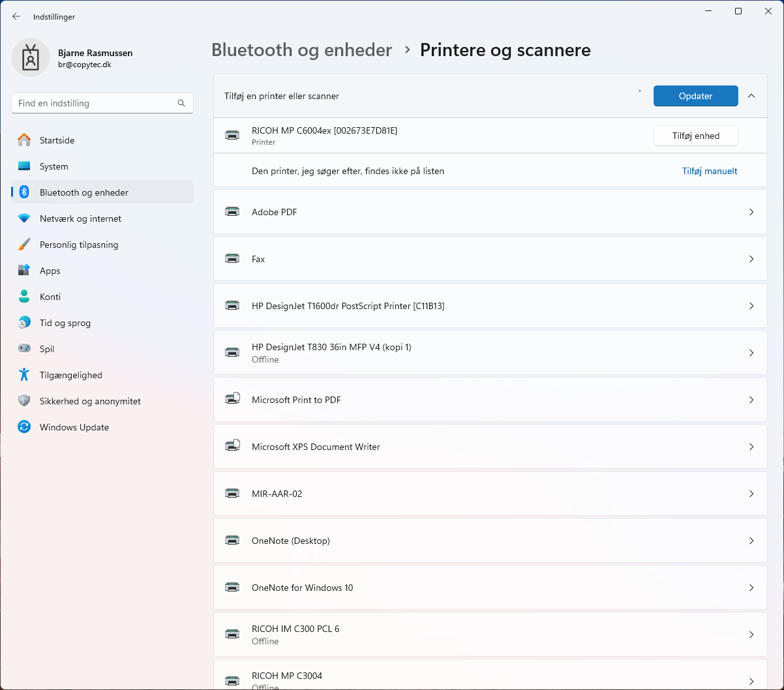Navigate to Bluetooth og enheder breadcrumb
Viewport: 784px width, 690px height.
(301, 50)
